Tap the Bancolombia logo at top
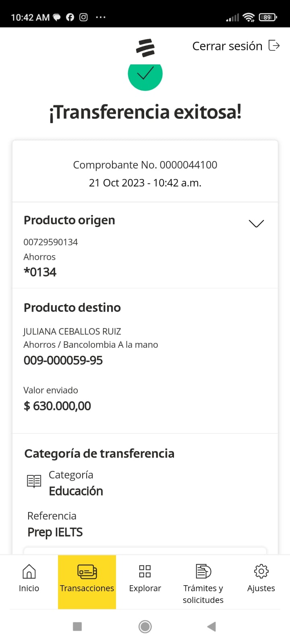 (x=145, y=47)
